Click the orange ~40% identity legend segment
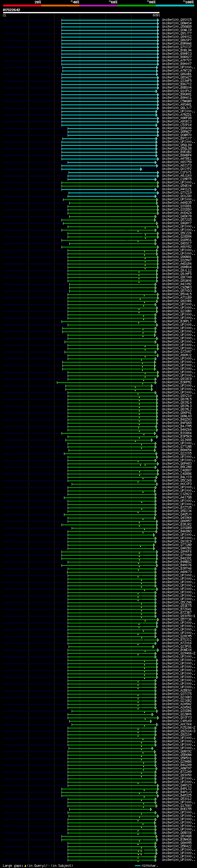197x868 pixels. pyautogui.click(x=60, y=6)
